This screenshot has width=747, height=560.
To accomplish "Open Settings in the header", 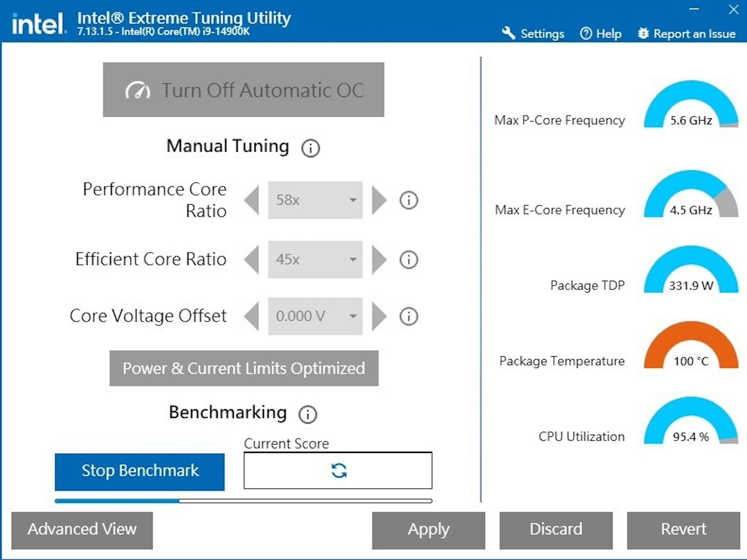I will point(533,34).
